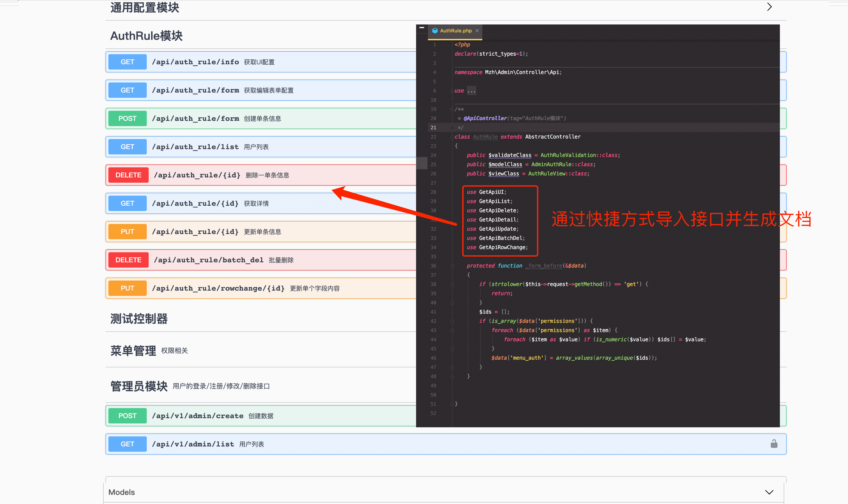
Task: Click the blue PHP file icon on AuthRule.php tab
Action: [435, 30]
